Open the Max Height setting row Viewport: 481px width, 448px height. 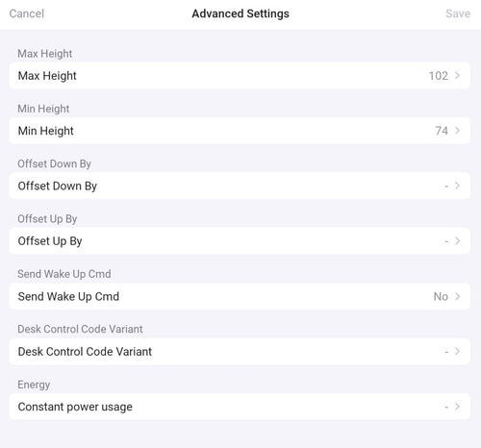[x=240, y=76]
